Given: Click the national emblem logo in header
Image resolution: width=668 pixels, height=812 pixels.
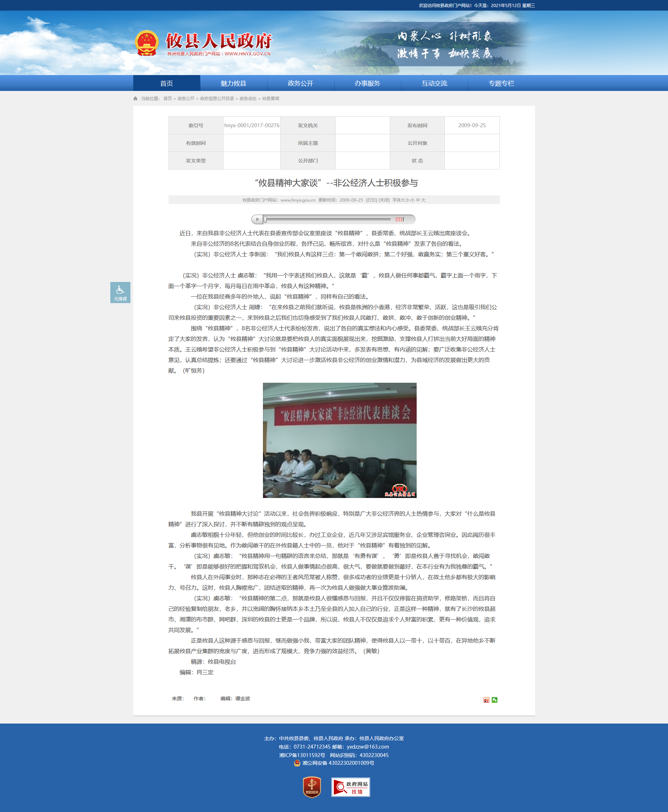Looking at the screenshot, I should point(147,43).
